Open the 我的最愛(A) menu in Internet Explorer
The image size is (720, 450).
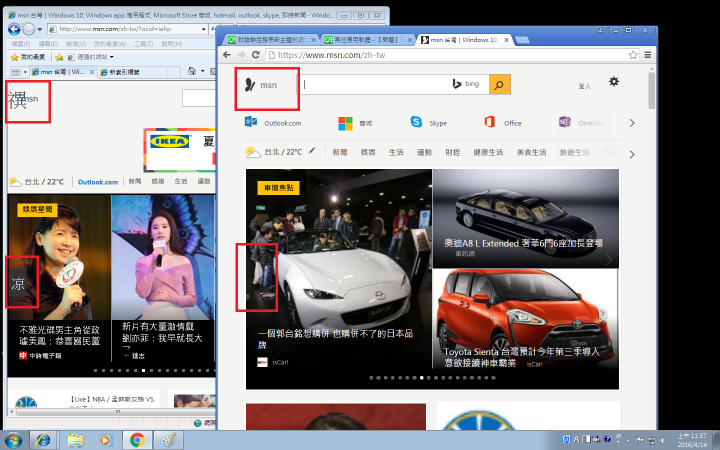(110, 44)
